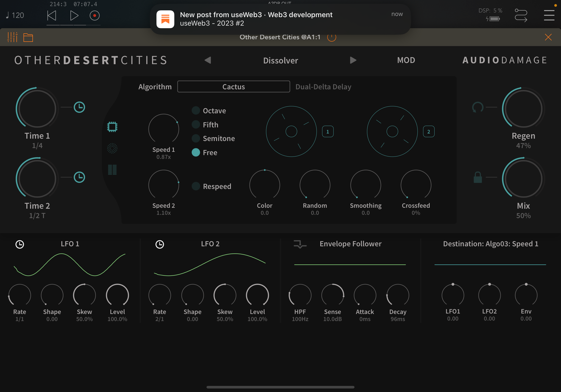
Task: Go to the next preset arrow
Action: 353,60
